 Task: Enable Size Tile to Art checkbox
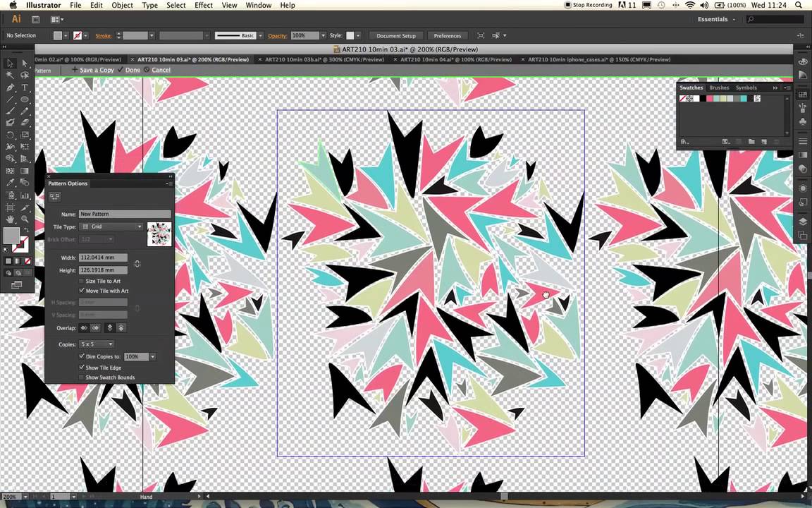81,281
